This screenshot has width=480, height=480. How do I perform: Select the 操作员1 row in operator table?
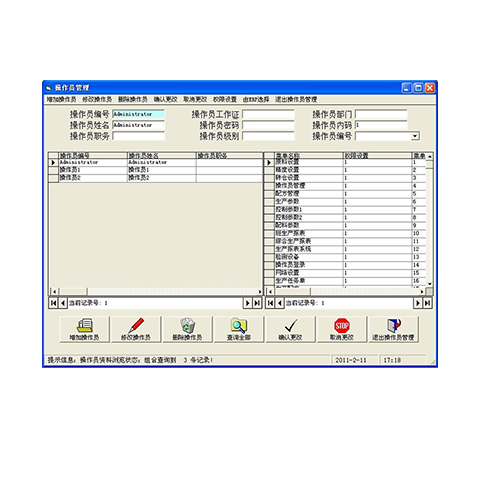coord(156,170)
